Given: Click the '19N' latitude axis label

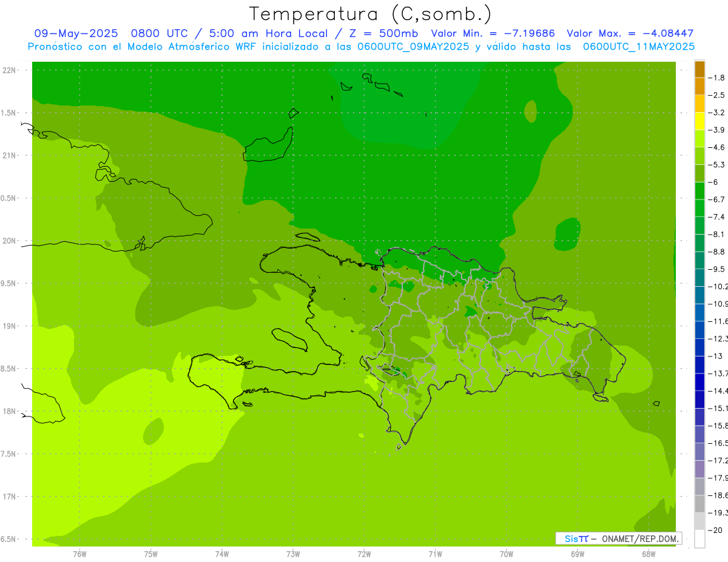Looking at the screenshot, I should [x=10, y=326].
